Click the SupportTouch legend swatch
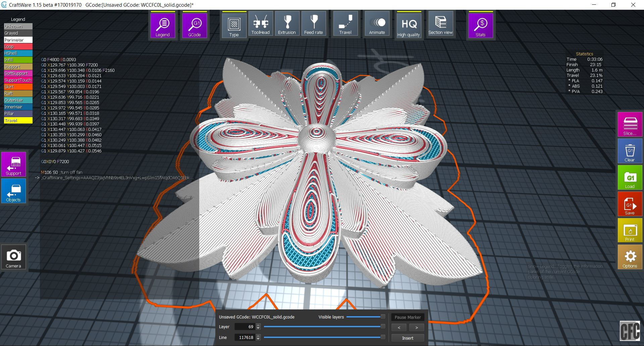Image resolution: width=644 pixels, height=346 pixels. pyautogui.click(x=18, y=80)
